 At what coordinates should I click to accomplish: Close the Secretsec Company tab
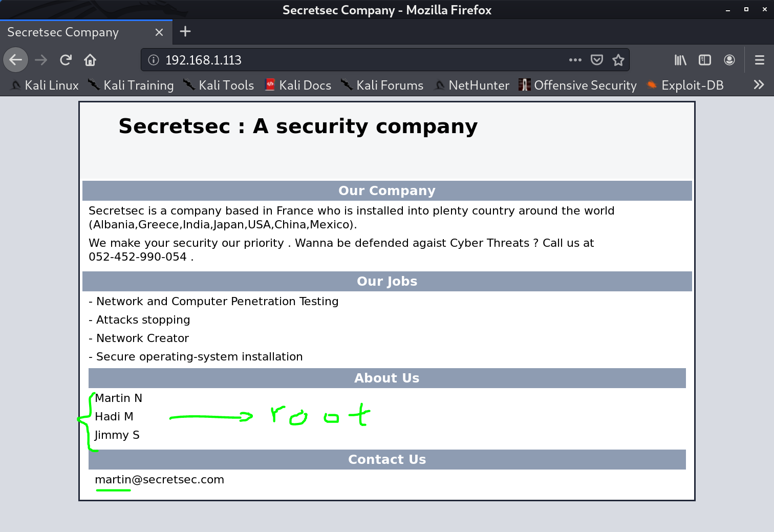(x=159, y=32)
